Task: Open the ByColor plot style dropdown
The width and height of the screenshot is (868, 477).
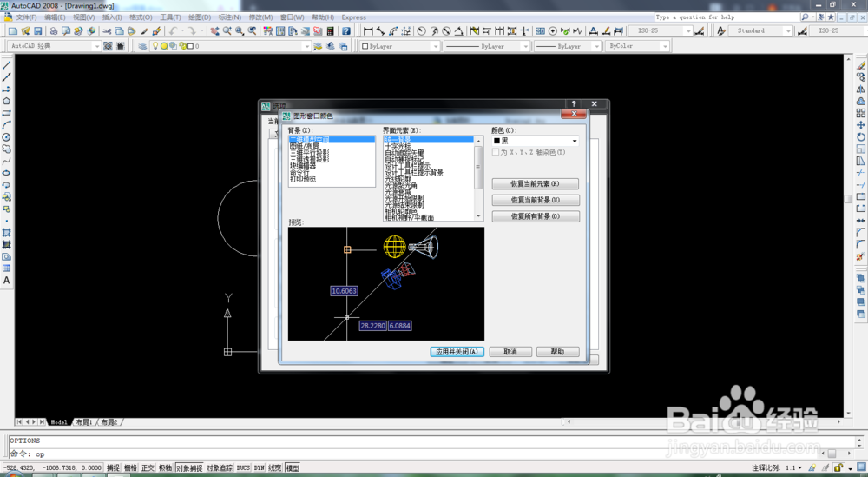Action: 637,46
